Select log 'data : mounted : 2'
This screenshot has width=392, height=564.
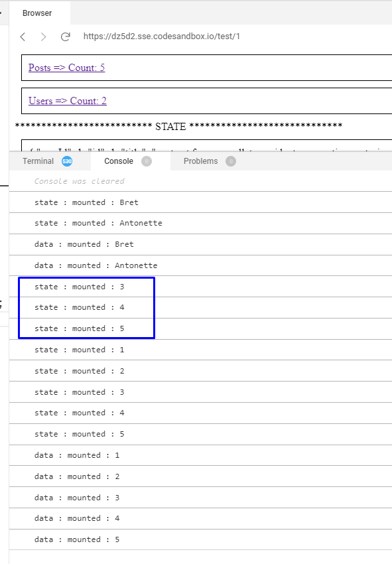click(201, 476)
